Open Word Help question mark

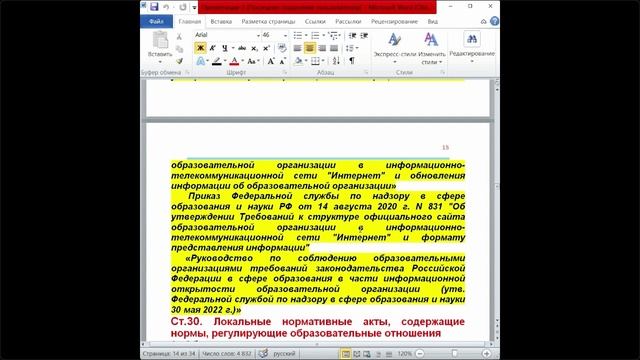[x=494, y=21]
